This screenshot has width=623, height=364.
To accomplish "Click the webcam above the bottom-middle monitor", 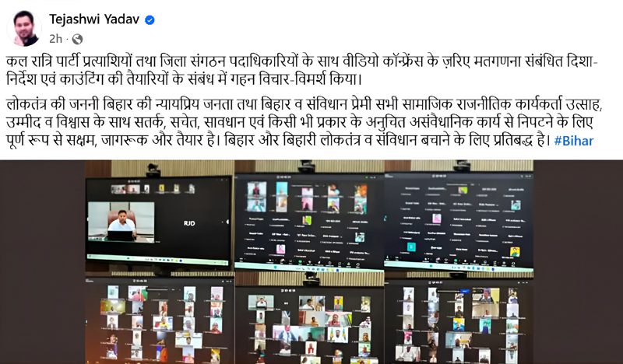I will coord(311,279).
